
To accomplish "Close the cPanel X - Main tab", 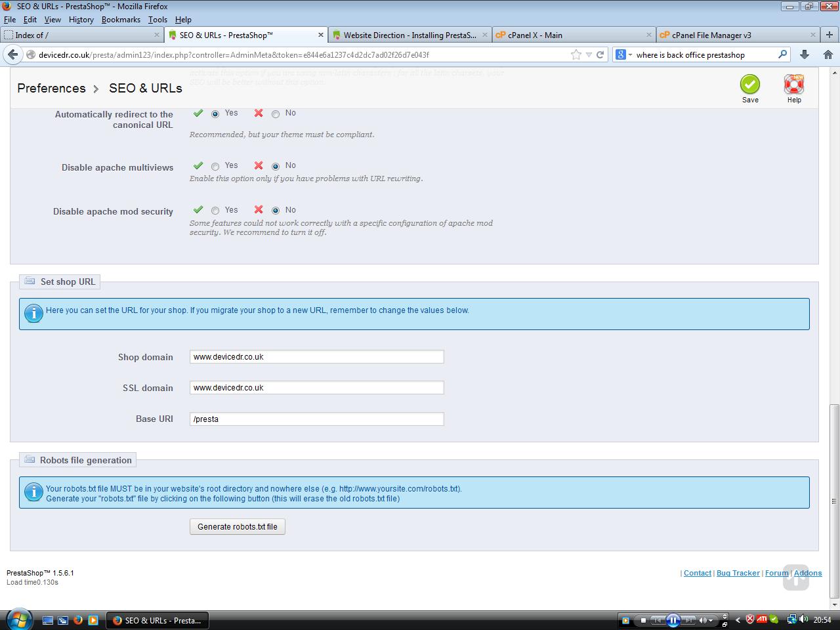I will tap(649, 35).
